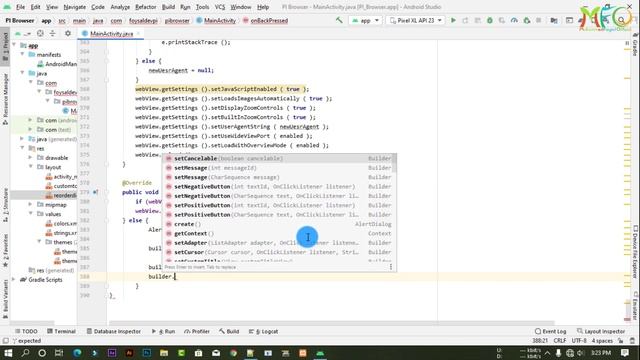This screenshot has width=640, height=360.
Task: Click MainActivity breadcrumb in navigation bar
Action: point(216,20)
